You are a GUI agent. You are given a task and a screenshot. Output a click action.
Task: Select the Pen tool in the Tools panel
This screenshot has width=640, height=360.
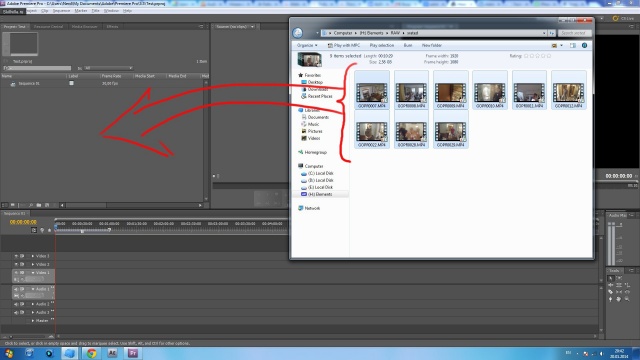(x=611, y=299)
